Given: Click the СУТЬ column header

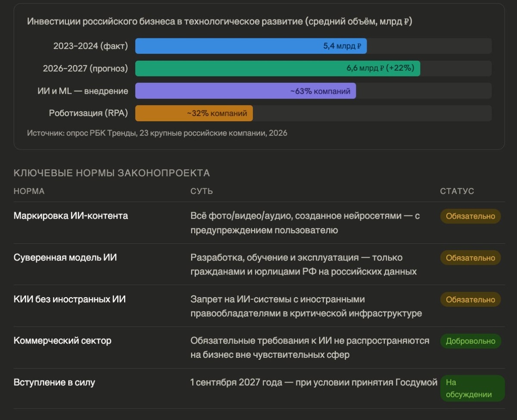Looking at the screenshot, I should 202,191.
